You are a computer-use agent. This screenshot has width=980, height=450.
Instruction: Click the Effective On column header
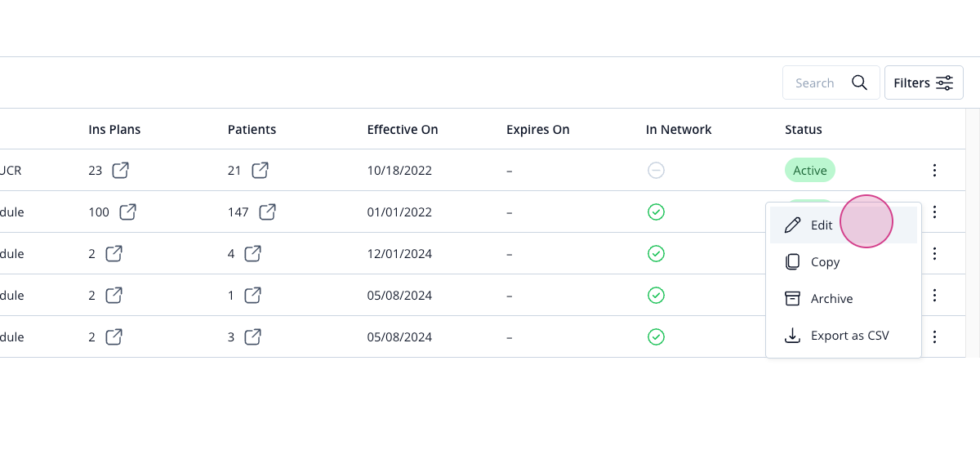coord(403,129)
